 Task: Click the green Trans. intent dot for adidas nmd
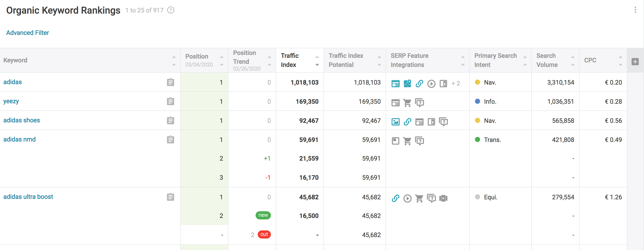[x=477, y=139]
